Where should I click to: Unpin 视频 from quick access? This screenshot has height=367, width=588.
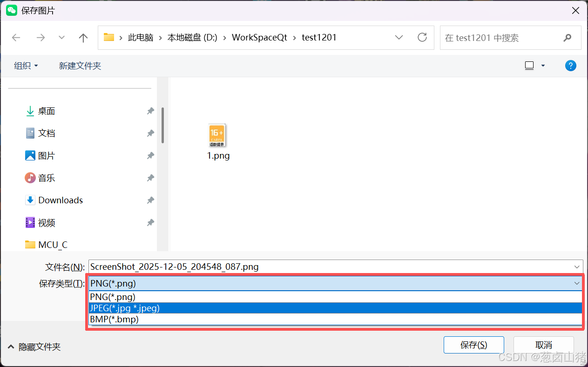coord(150,222)
